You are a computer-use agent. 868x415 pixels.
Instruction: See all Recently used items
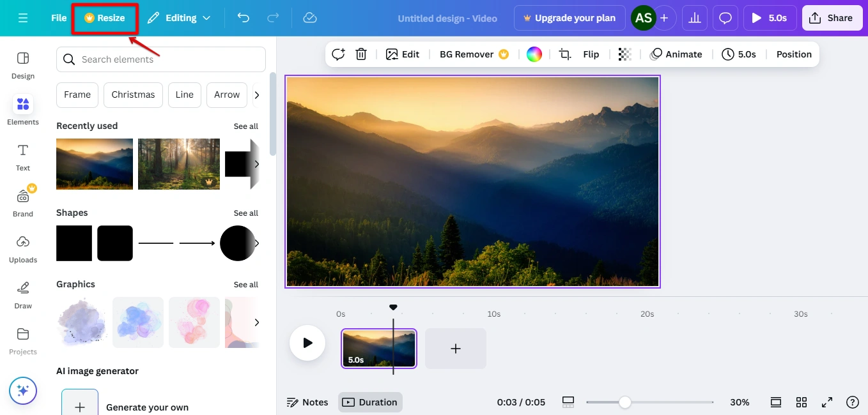click(x=245, y=126)
